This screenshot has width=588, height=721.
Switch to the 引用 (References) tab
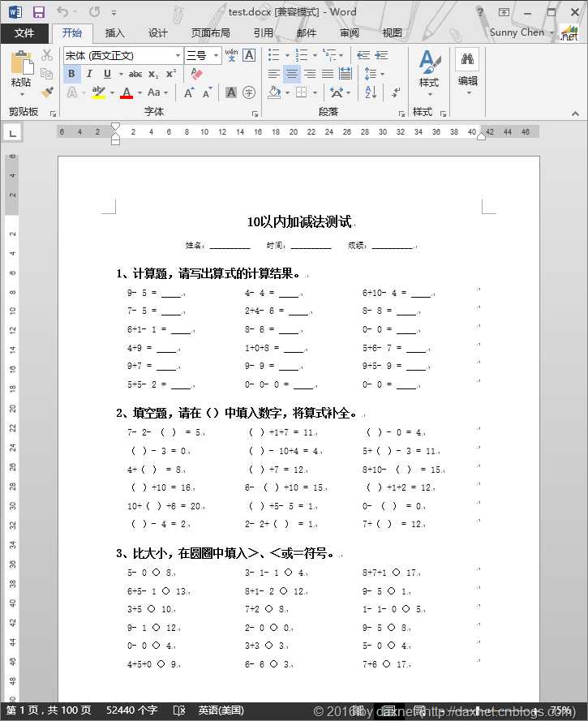tap(263, 33)
